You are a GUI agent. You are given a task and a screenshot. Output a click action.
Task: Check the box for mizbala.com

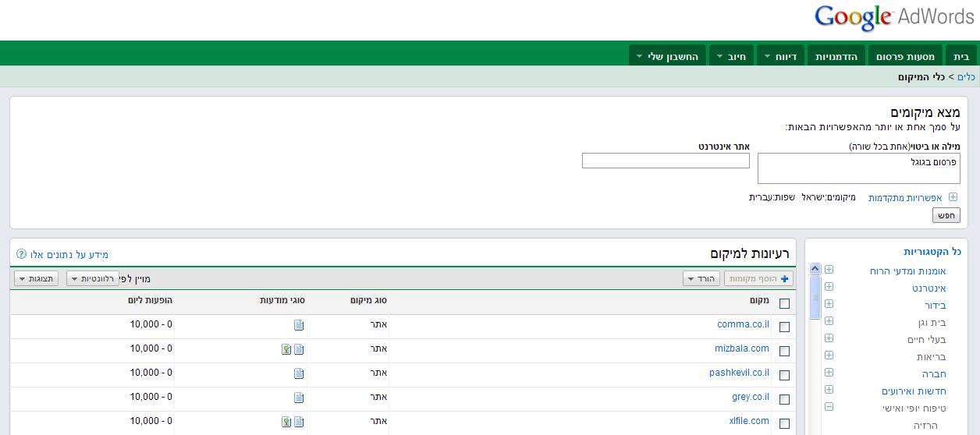784,352
